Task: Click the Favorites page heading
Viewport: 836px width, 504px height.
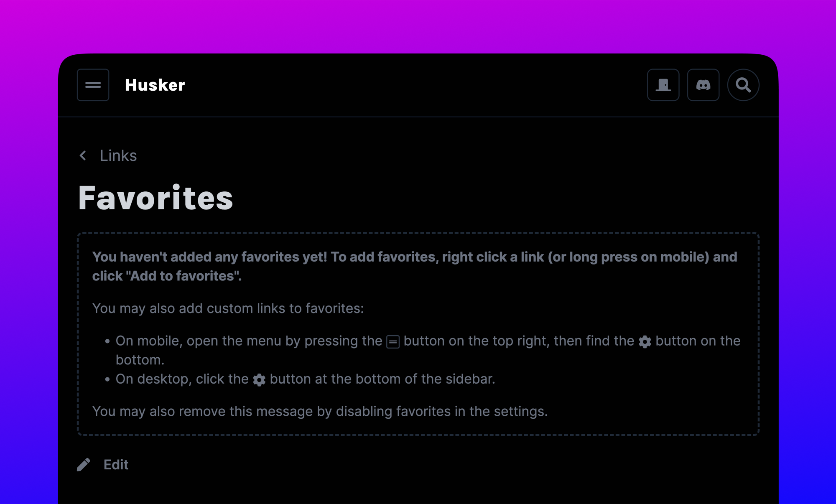Action: [x=155, y=198]
